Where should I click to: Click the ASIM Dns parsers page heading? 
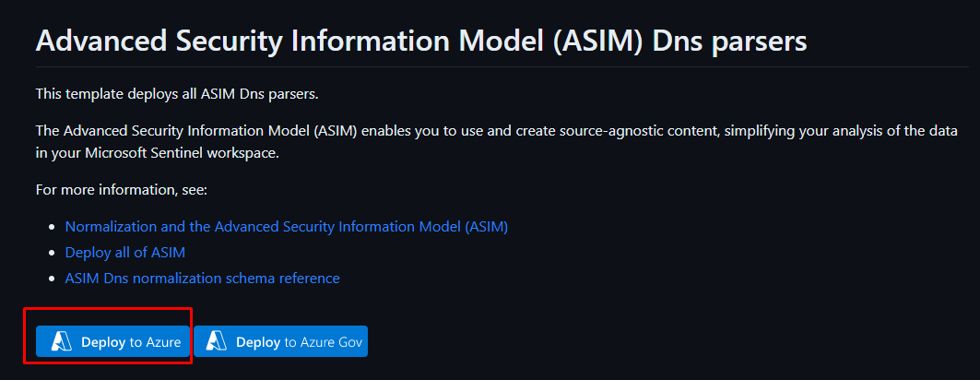click(x=420, y=41)
